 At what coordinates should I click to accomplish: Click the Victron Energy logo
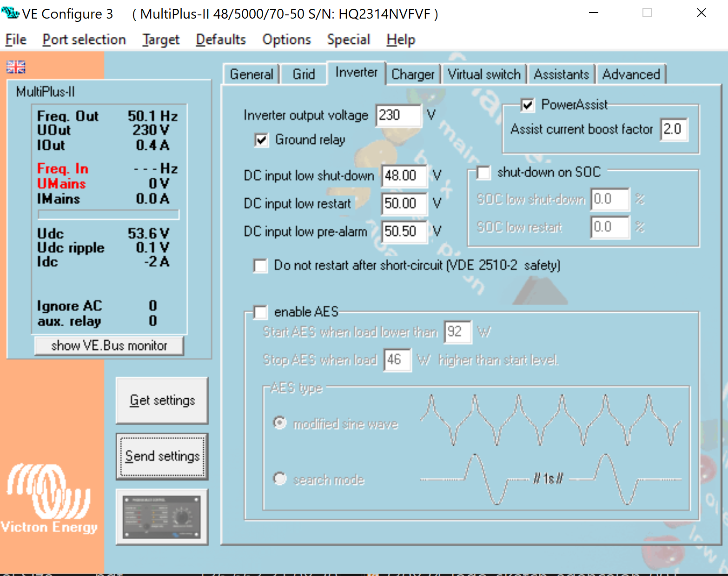[49, 499]
